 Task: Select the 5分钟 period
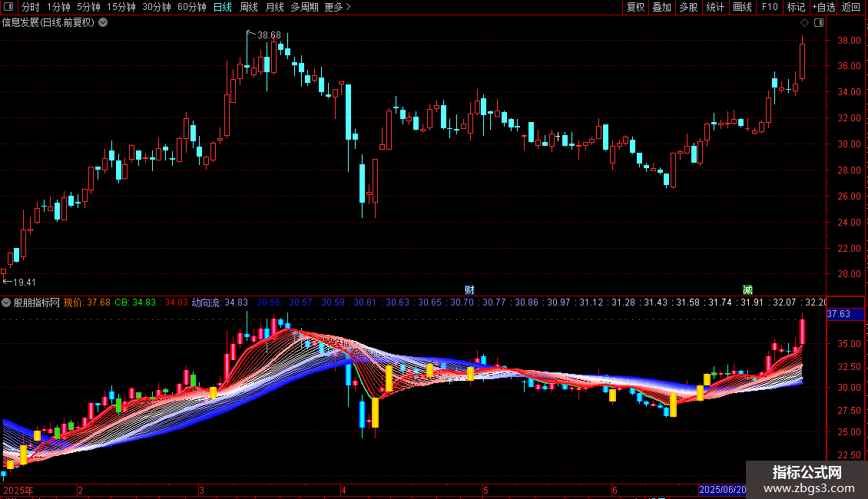[88, 7]
